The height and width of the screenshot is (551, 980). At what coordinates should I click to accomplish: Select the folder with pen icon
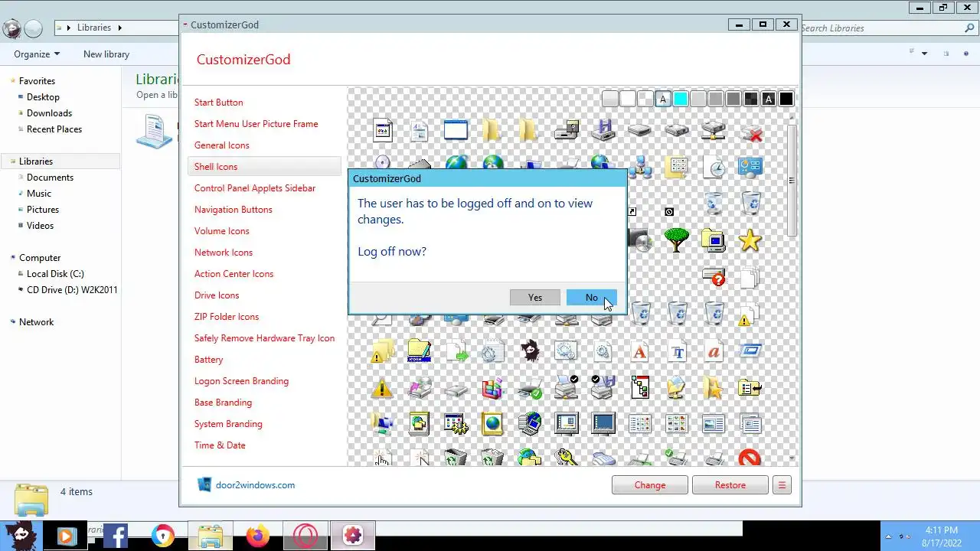point(419,350)
